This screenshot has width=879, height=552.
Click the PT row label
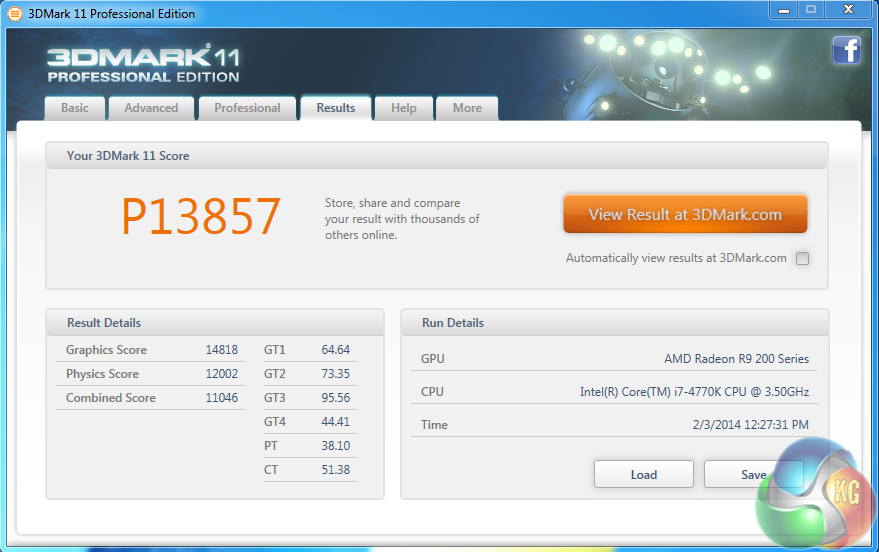pos(271,446)
